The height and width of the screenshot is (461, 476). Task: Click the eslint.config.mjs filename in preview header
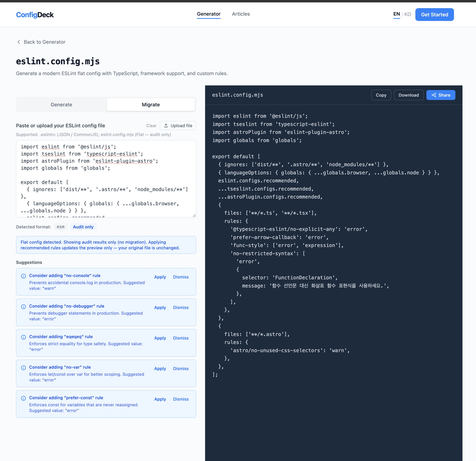tap(237, 95)
